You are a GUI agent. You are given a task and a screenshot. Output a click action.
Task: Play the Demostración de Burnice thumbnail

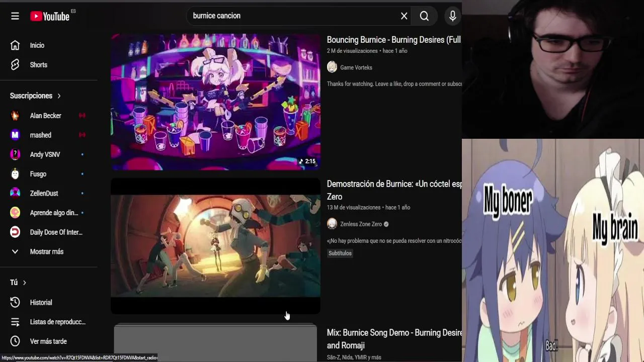(215, 246)
